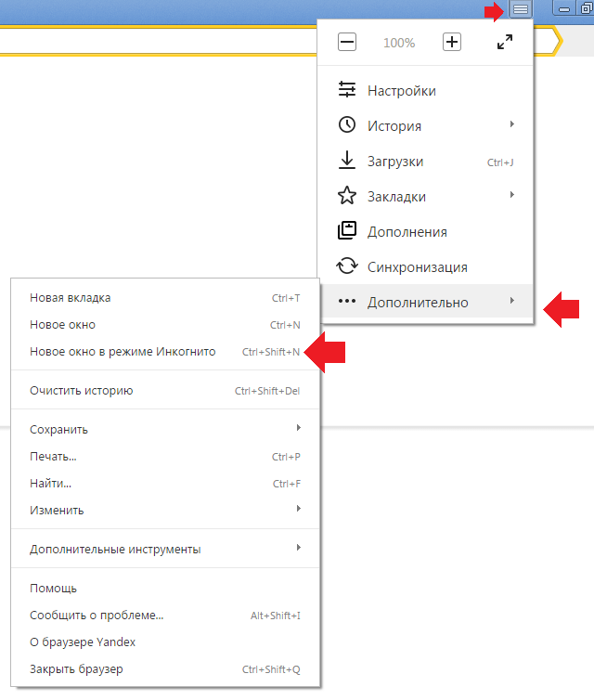Click the Закладки star icon
The width and height of the screenshot is (594, 700).
(x=347, y=196)
